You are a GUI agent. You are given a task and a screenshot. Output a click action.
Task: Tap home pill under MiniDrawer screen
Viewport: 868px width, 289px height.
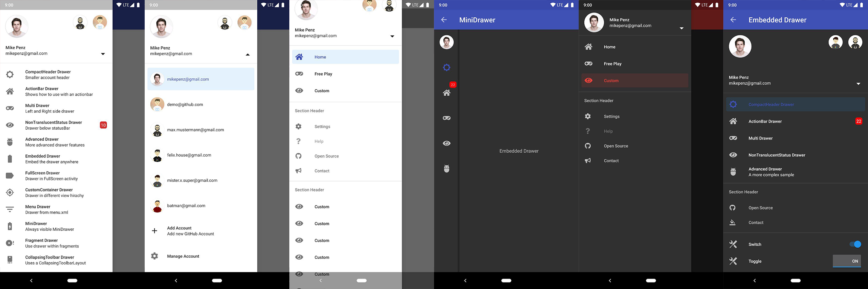(x=506, y=280)
